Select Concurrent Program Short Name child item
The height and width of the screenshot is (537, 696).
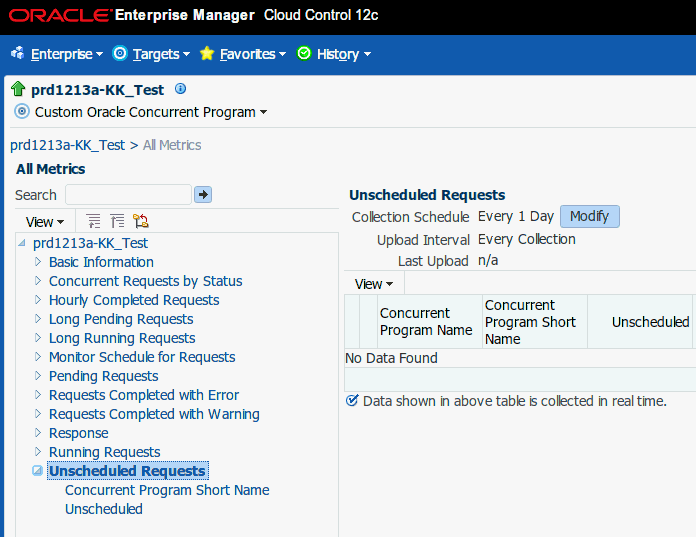click(x=167, y=490)
